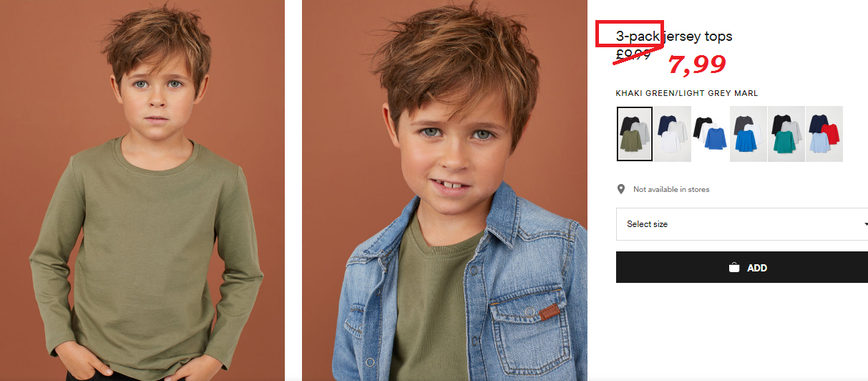868x381 pixels.
Task: Open the photo of boy in denim jacket
Action: click(x=444, y=190)
